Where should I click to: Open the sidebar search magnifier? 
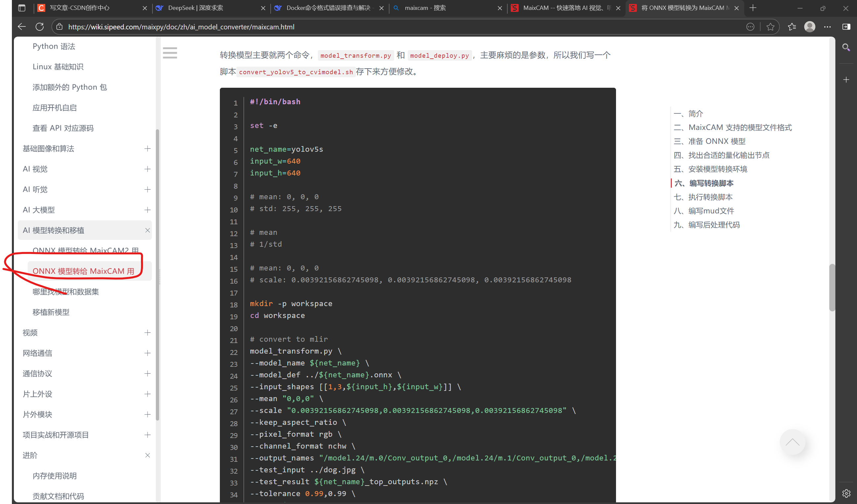846,47
